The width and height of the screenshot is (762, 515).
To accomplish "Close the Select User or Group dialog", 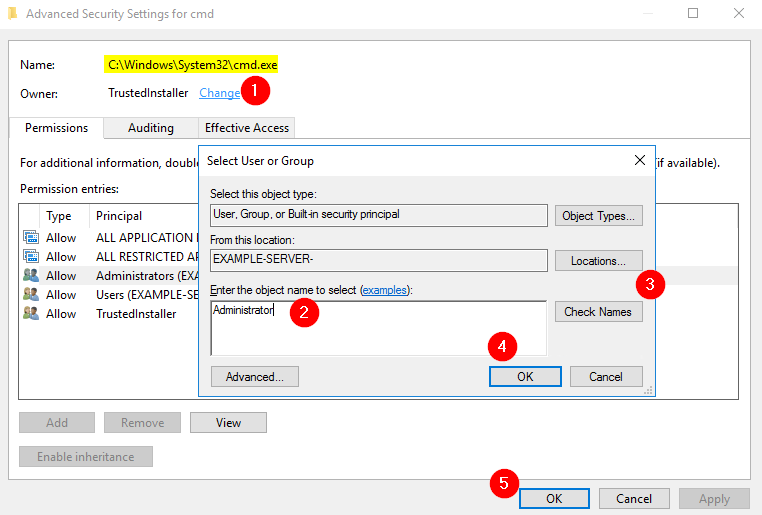I will click(640, 160).
